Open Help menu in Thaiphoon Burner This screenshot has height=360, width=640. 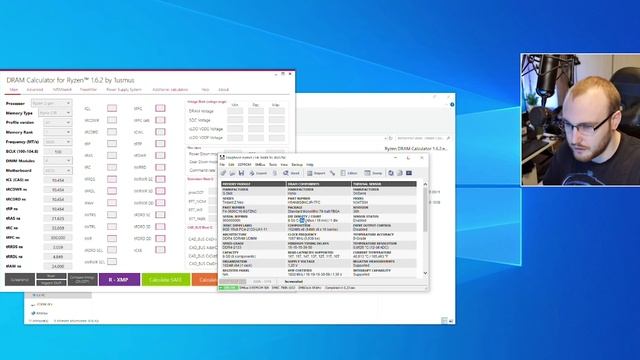[310, 164]
